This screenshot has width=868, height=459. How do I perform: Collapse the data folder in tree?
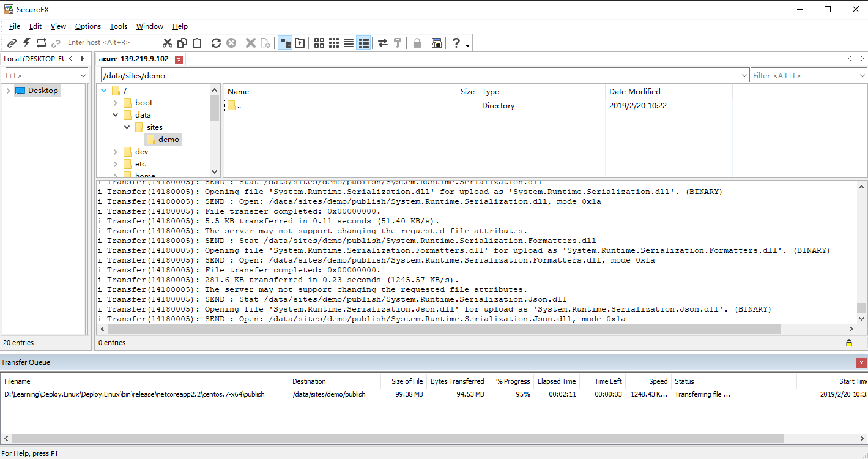[115, 115]
